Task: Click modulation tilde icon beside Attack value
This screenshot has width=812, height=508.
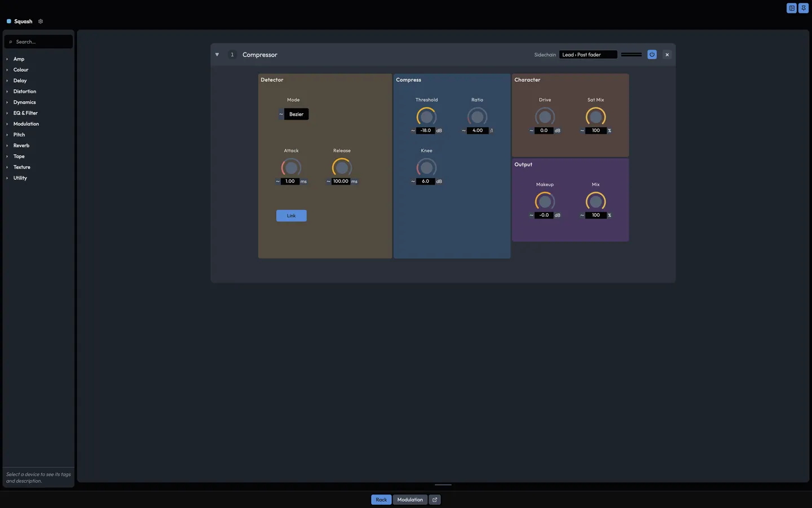Action: point(277,181)
